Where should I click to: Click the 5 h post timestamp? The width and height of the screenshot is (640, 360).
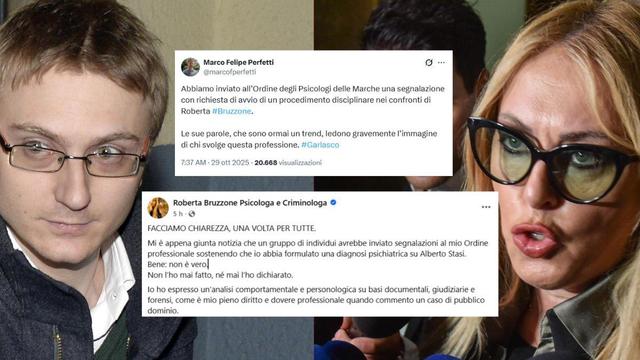(x=178, y=213)
